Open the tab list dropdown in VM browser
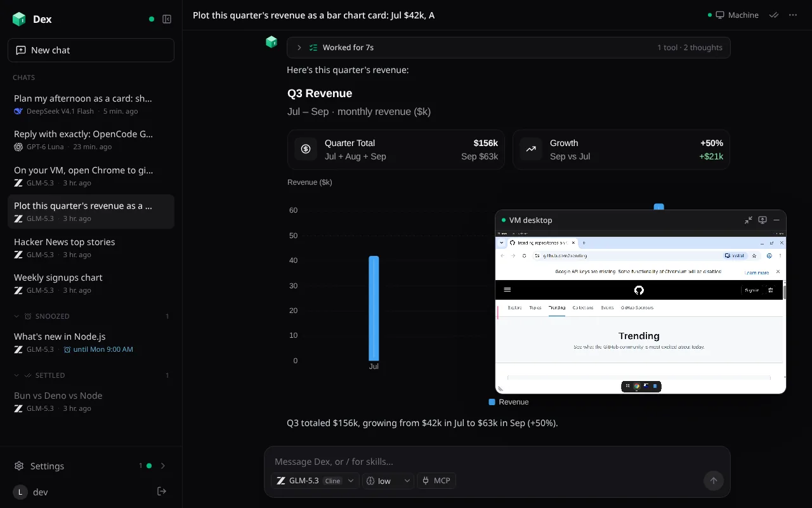The height and width of the screenshot is (508, 812). pyautogui.click(x=502, y=243)
